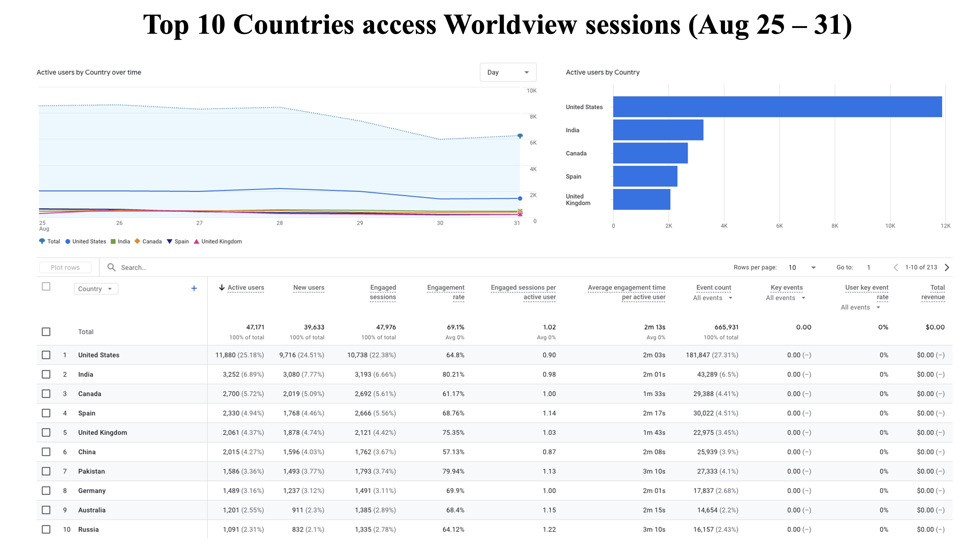Check the United States row checkbox
980x550 pixels.
[46, 355]
